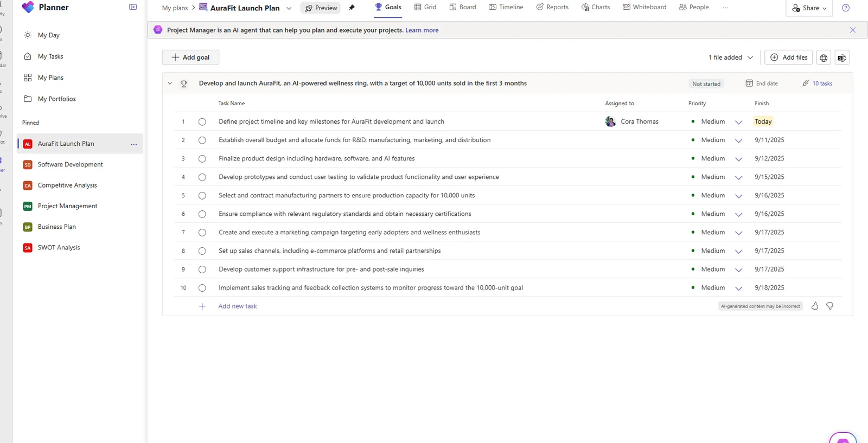Dismiss the Project Manager banner

coord(852,30)
